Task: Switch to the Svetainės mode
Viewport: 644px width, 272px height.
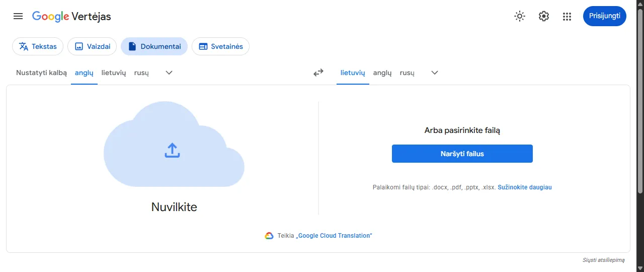Action: [x=220, y=46]
